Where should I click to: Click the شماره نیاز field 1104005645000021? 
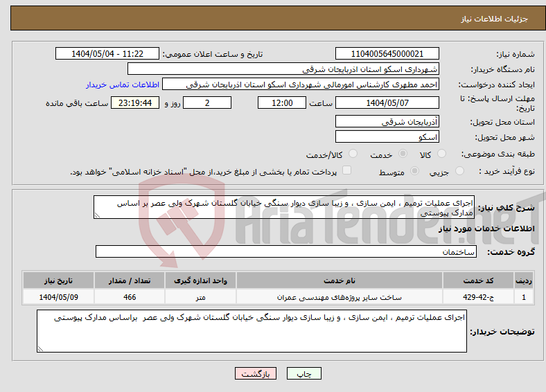(x=387, y=53)
